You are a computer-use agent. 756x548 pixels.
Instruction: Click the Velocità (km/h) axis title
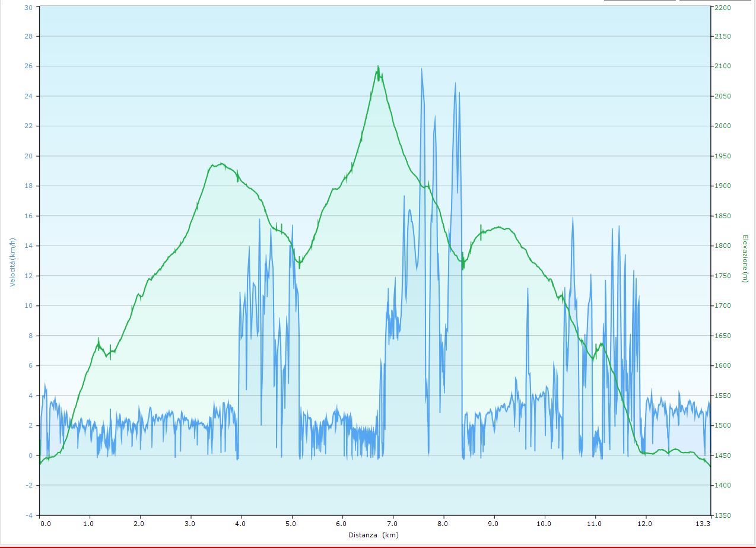pyautogui.click(x=12, y=261)
